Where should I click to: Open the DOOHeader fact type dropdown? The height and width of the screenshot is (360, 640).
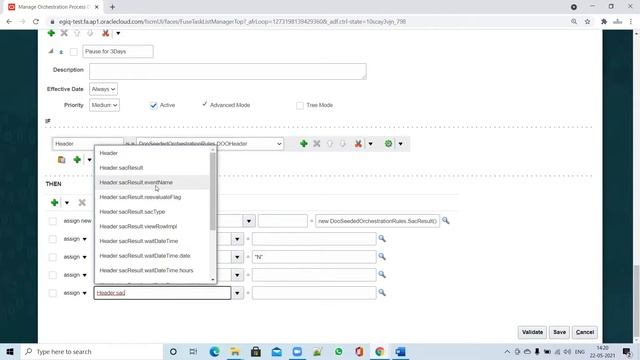(x=210, y=144)
